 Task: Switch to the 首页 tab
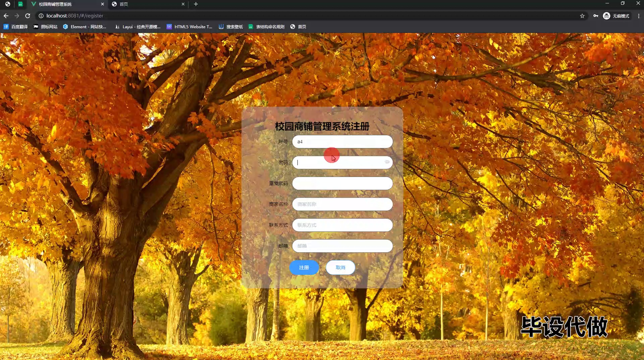coord(148,4)
